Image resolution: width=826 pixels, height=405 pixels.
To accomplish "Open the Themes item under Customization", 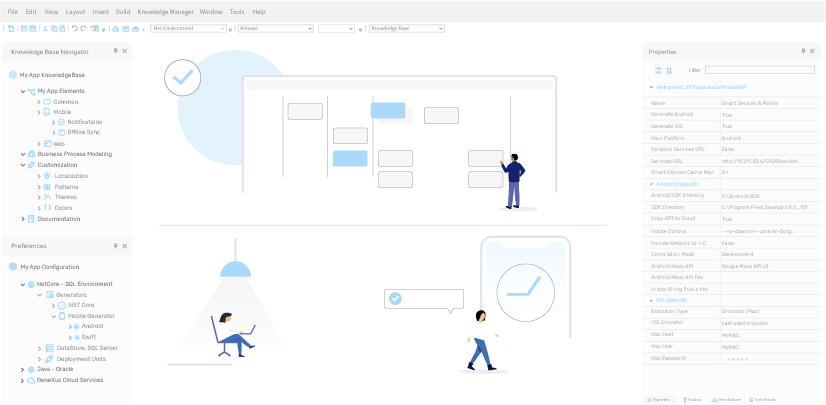I will (65, 197).
